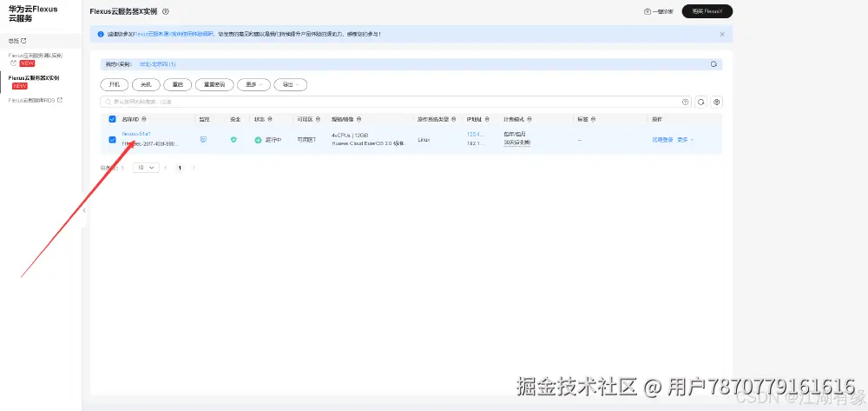Select page number 1 in the pagination
The width and height of the screenshot is (868, 411).
[x=180, y=168]
